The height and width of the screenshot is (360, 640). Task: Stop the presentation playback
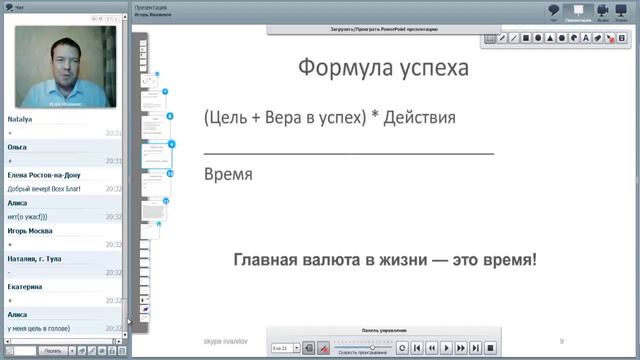pos(491,348)
